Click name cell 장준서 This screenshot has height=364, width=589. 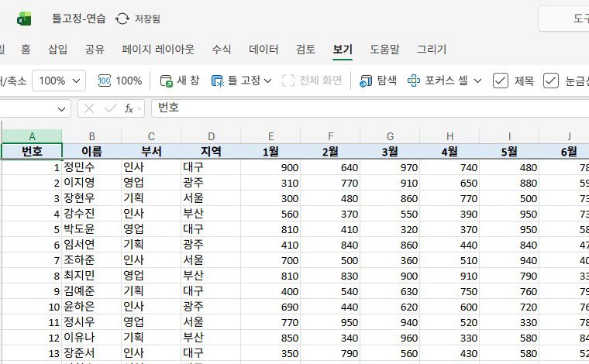coord(91,352)
